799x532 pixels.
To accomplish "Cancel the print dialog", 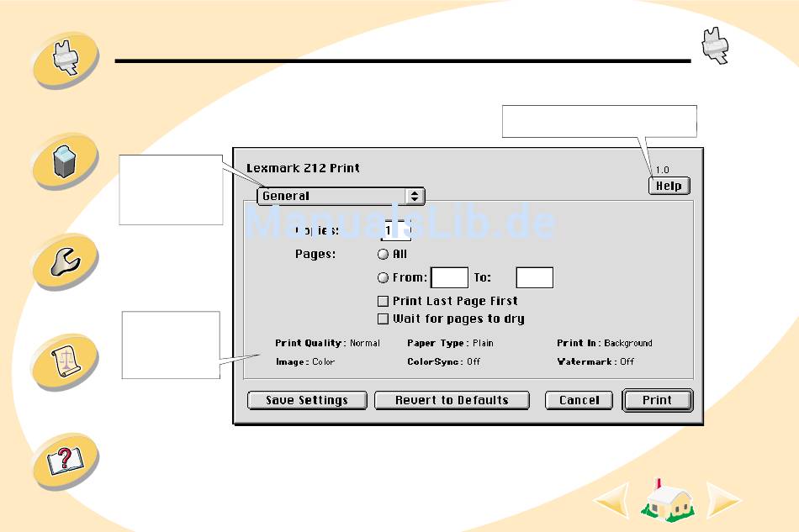I will 579,400.
